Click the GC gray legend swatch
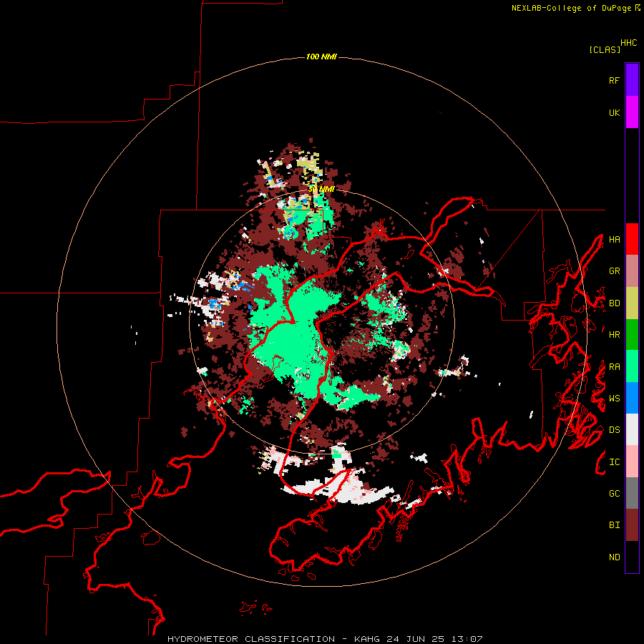Image resolution: width=644 pixels, height=644 pixels. pos(632,493)
